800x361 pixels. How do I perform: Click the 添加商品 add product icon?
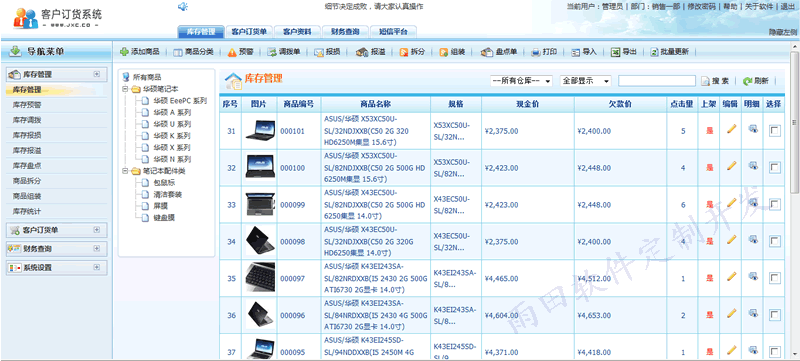(x=124, y=51)
